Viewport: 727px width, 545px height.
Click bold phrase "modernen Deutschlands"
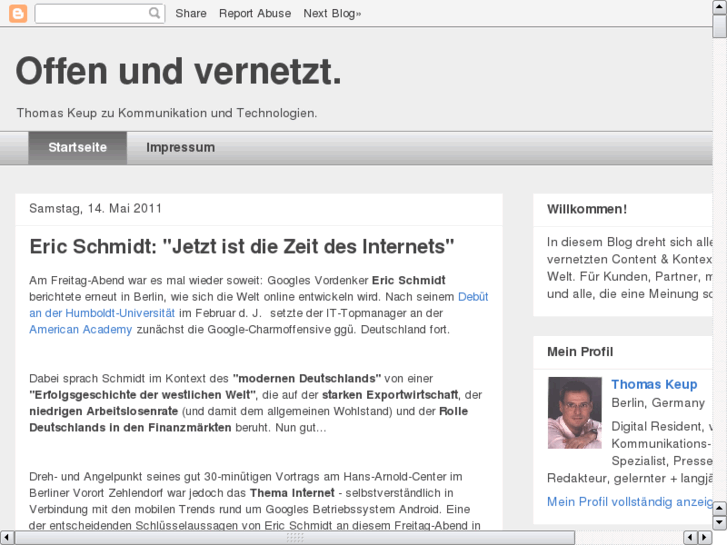[x=307, y=378]
